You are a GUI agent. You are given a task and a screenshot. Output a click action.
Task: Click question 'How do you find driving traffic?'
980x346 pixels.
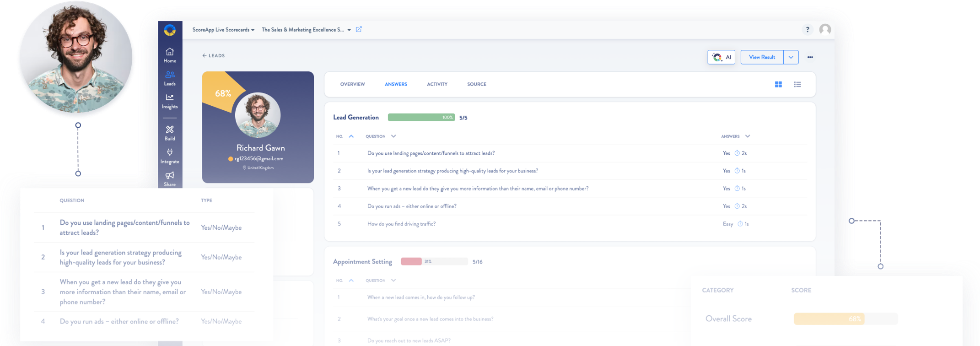(x=401, y=224)
